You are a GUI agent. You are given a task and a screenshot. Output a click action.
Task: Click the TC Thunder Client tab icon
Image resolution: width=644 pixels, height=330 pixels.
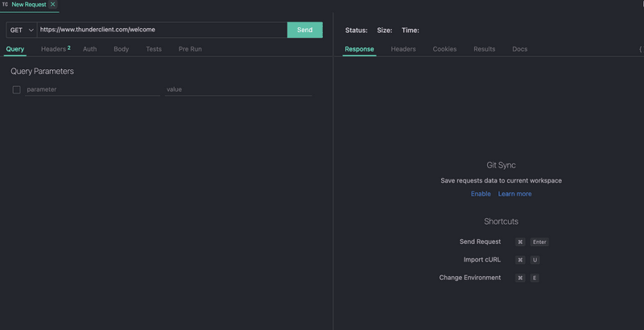pos(5,5)
